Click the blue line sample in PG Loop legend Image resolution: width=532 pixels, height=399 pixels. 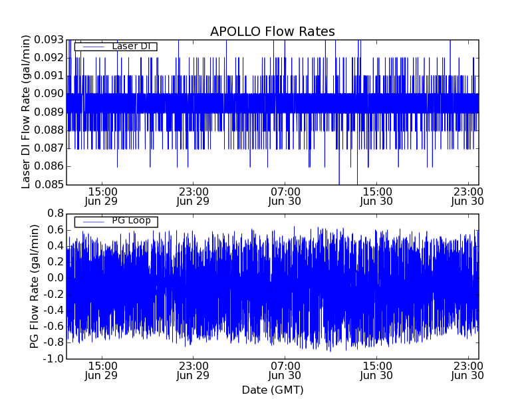[92, 221]
